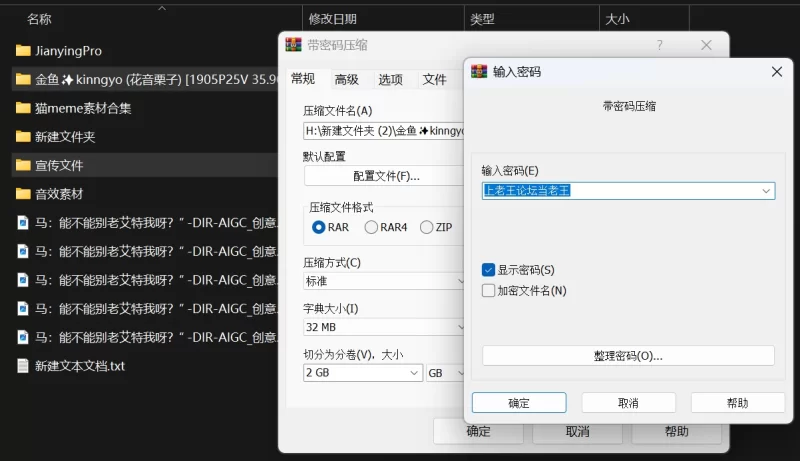The image size is (800, 461).
Task: Open the 选项 tab
Action: (390, 80)
